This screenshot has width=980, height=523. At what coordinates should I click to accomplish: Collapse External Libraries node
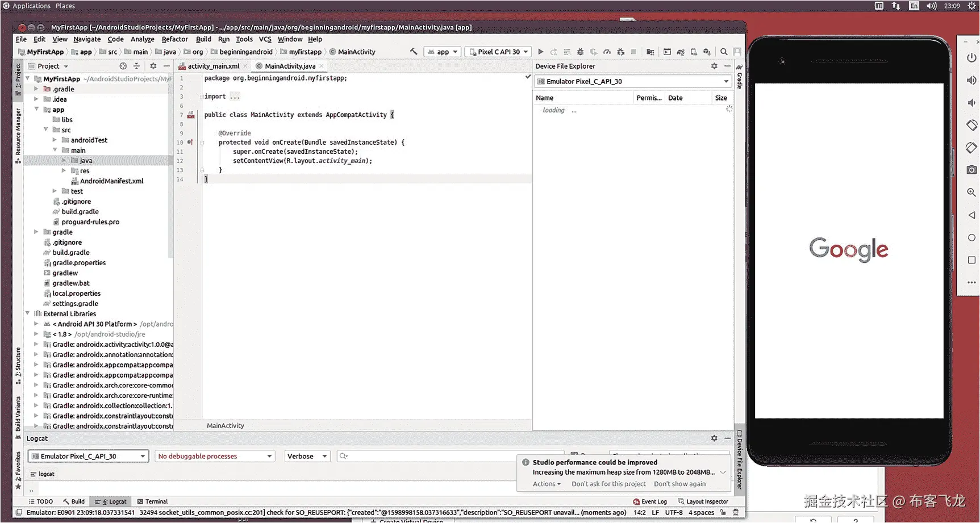tap(28, 313)
